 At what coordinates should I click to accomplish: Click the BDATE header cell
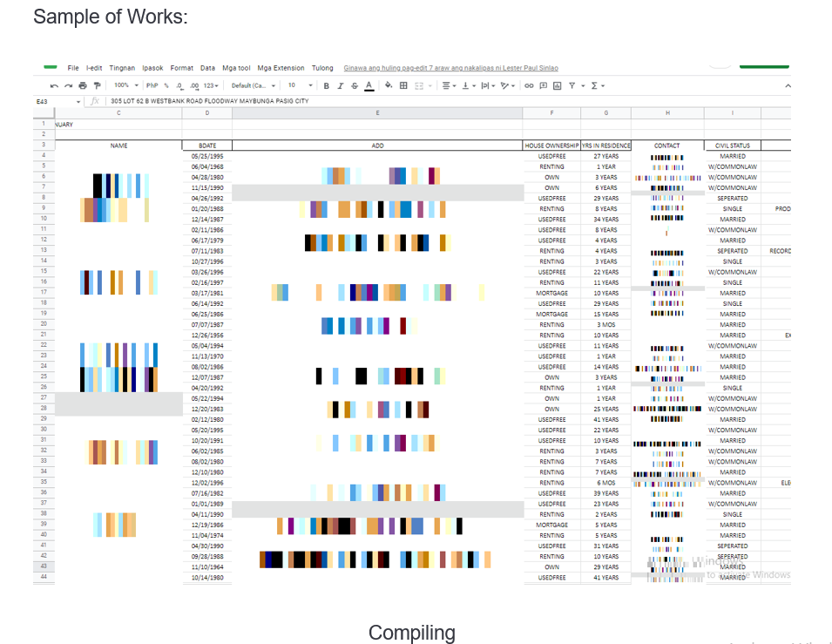(207, 146)
